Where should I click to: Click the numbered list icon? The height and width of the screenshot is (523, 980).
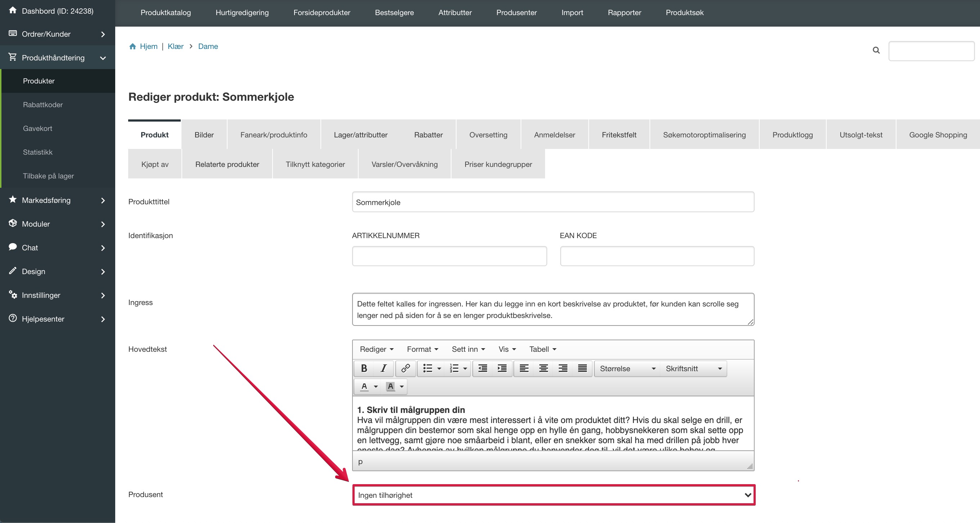point(454,368)
